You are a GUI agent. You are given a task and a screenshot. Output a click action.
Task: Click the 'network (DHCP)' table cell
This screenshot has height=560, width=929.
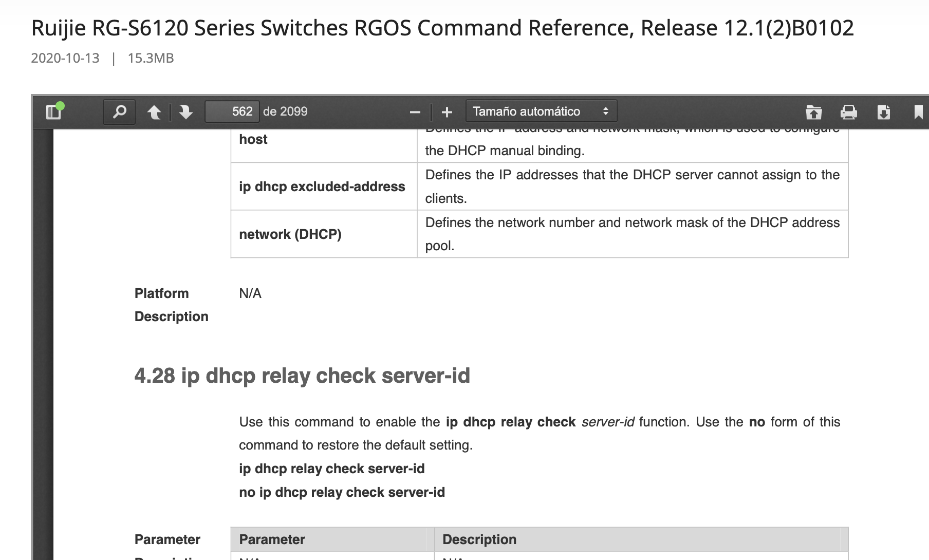point(324,234)
